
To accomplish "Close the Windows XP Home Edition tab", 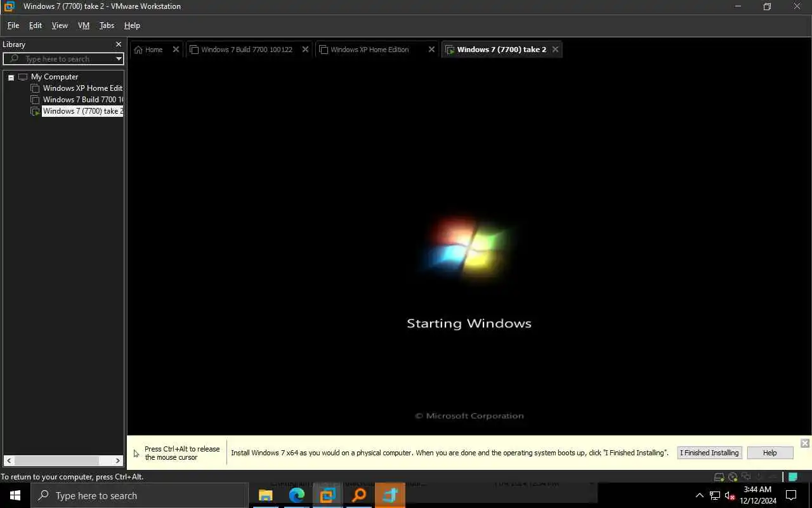I will 431,50.
